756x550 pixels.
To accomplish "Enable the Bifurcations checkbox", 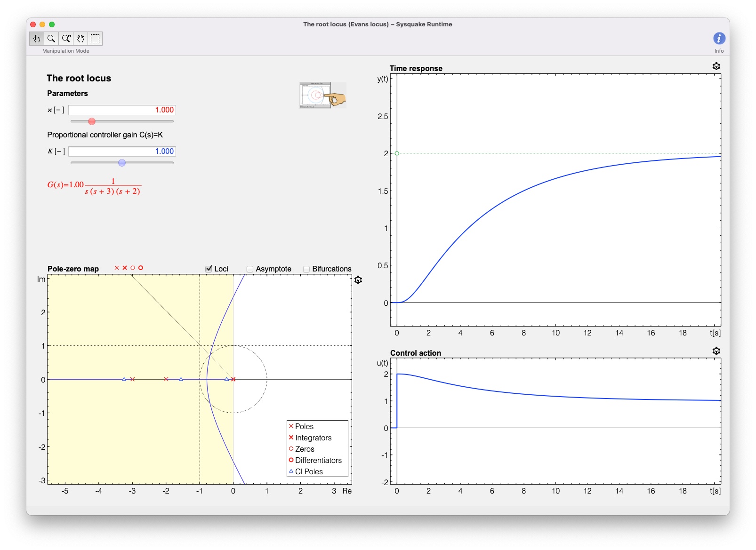I will 306,268.
